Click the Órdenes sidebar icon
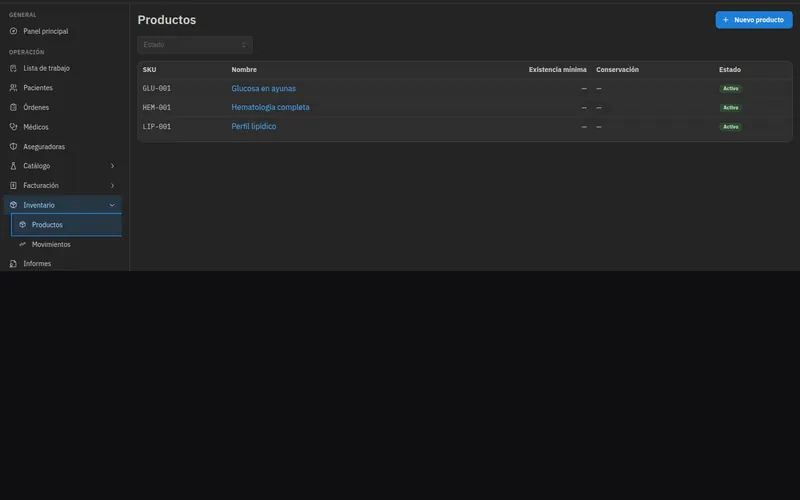800x500 pixels. (13, 107)
